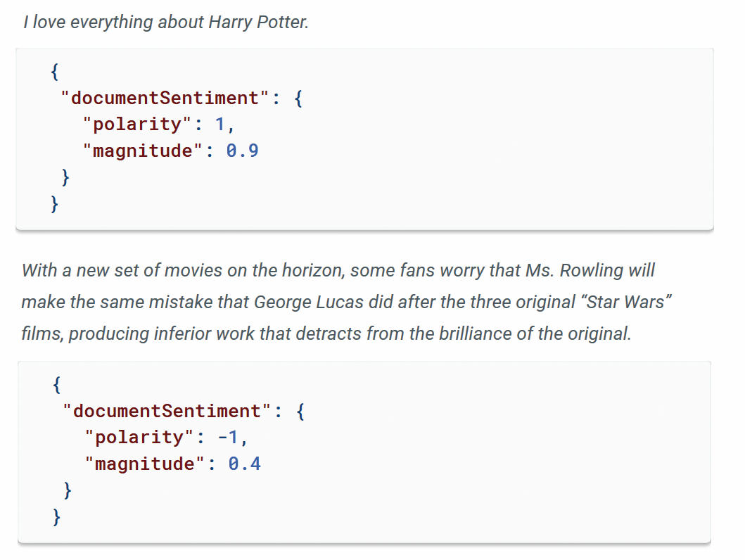This screenshot has height=560, width=745.
Task: Click the polarity value -1
Action: [228, 438]
